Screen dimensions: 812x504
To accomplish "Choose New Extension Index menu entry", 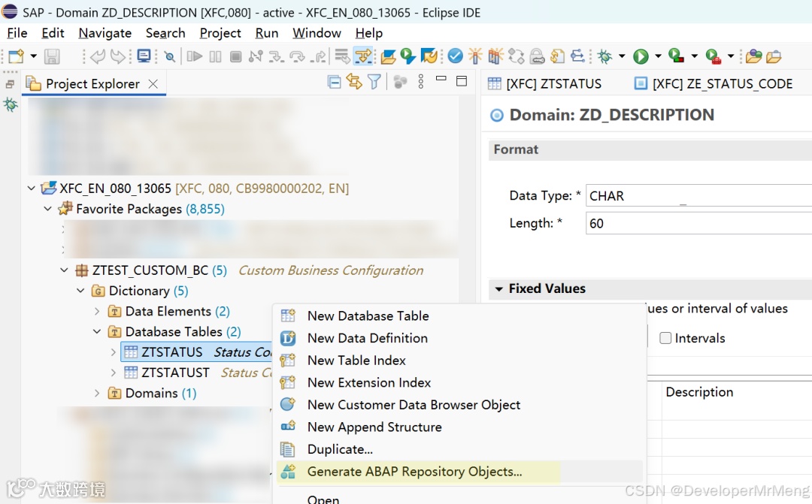I will pyautogui.click(x=459, y=382).
